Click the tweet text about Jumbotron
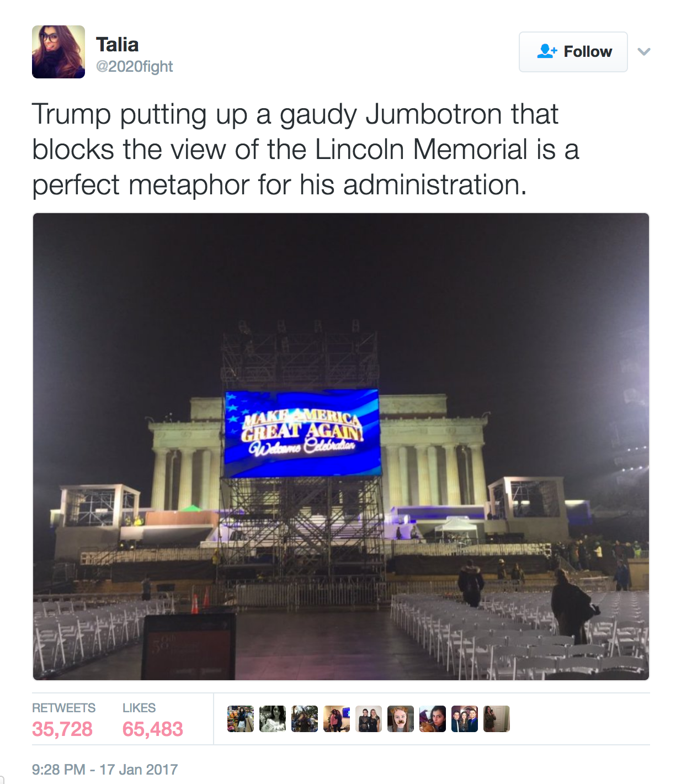681x784 pixels. [306, 149]
